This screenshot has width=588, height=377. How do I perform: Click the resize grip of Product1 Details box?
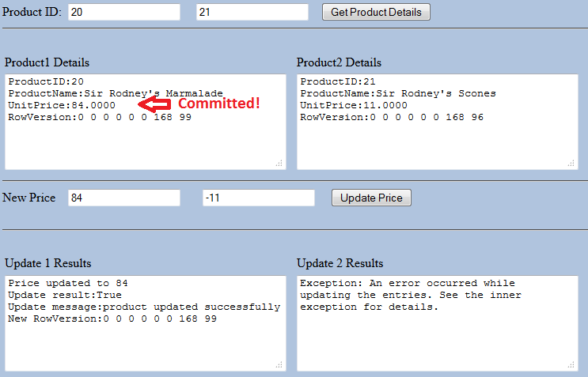click(279, 163)
